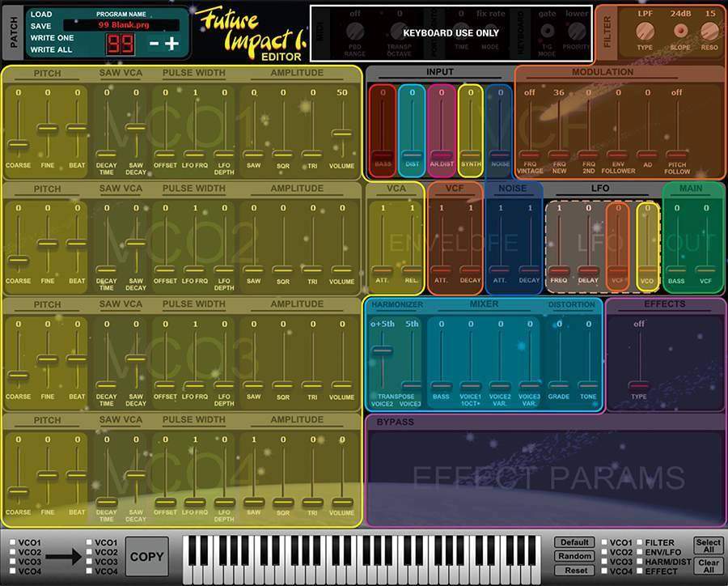This screenshot has height=586, width=728.
Task: Click the VCO4 SAW amplitude slider handle
Action: (x=253, y=502)
